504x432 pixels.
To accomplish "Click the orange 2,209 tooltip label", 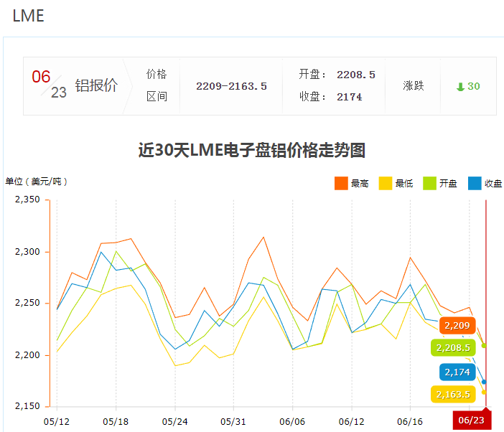I will coord(457,325).
